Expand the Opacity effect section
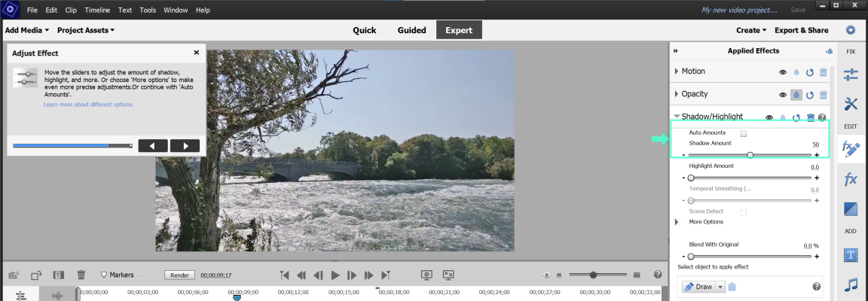This screenshot has width=868, height=301. [675, 95]
